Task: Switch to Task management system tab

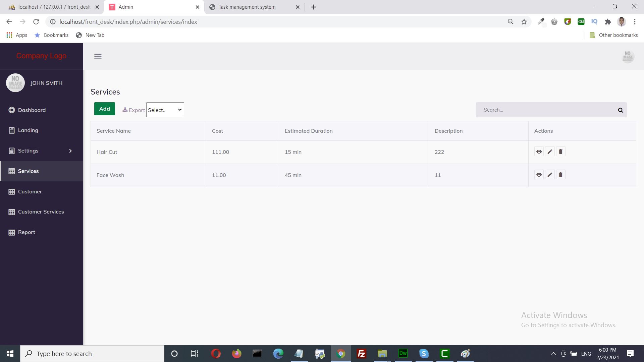Action: (247, 7)
